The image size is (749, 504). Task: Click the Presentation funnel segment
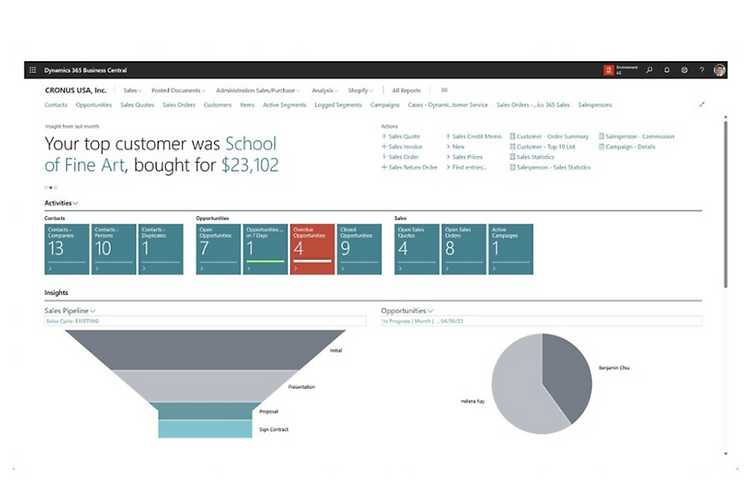[x=205, y=386]
